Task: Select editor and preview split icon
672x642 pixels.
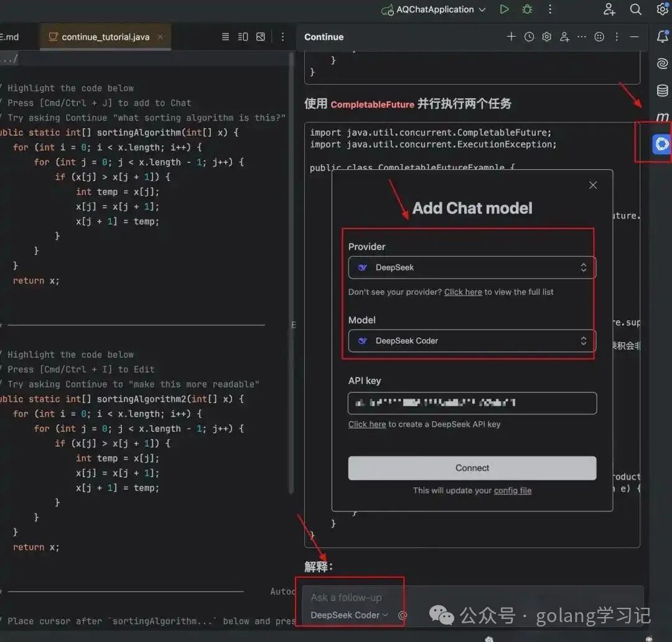Action: 243,37
